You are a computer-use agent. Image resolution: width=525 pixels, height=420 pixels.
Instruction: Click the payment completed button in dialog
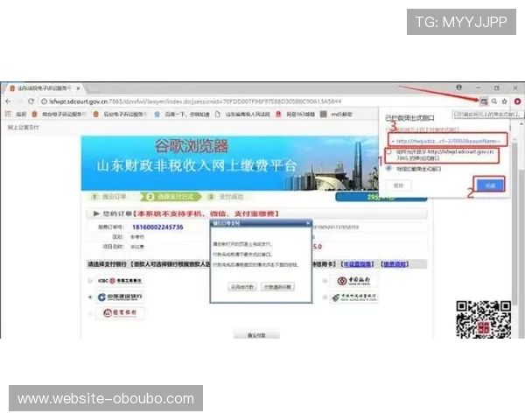click(242, 287)
